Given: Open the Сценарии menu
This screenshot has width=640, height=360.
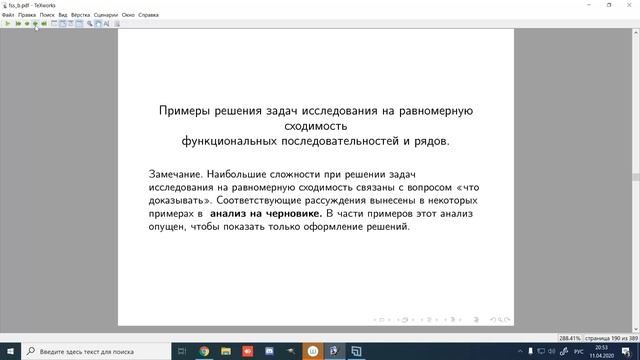Looking at the screenshot, I should click(106, 15).
